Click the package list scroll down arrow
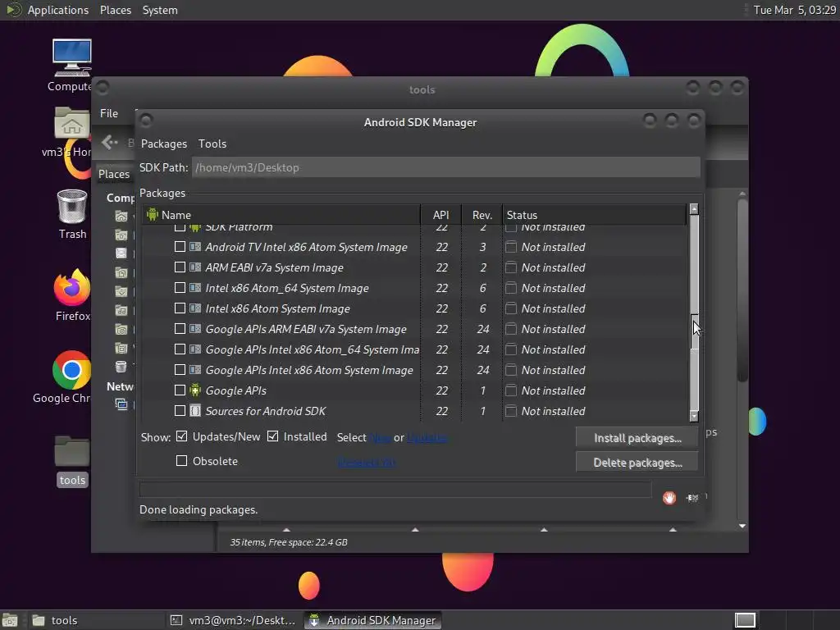This screenshot has height=630, width=840. 694,416
